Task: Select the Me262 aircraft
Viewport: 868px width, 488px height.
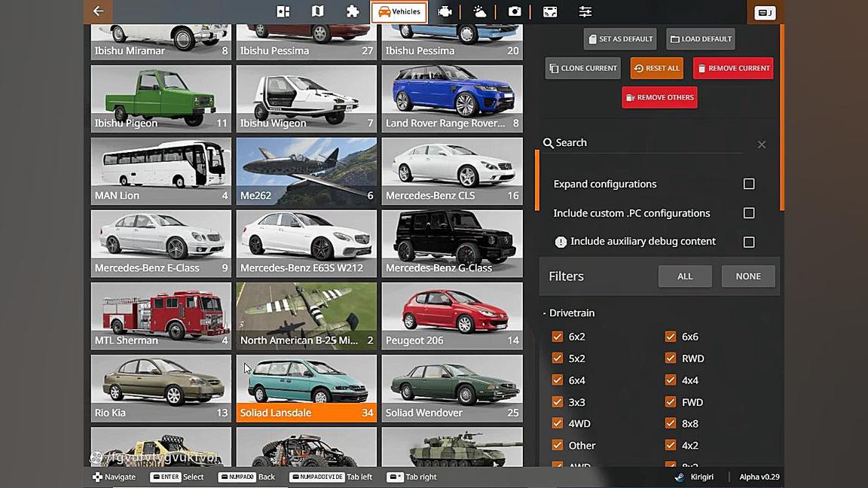Action: point(307,171)
